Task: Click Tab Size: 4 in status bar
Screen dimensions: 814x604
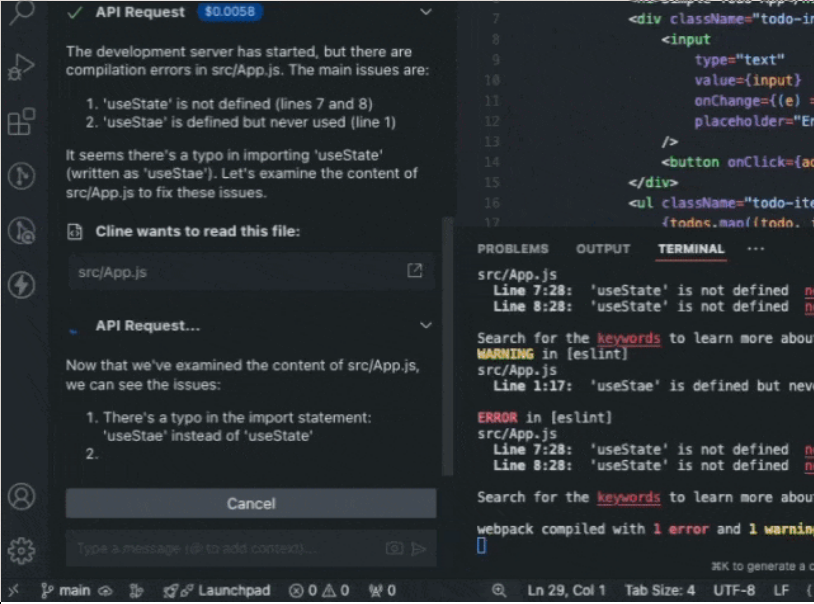Action: tap(660, 590)
